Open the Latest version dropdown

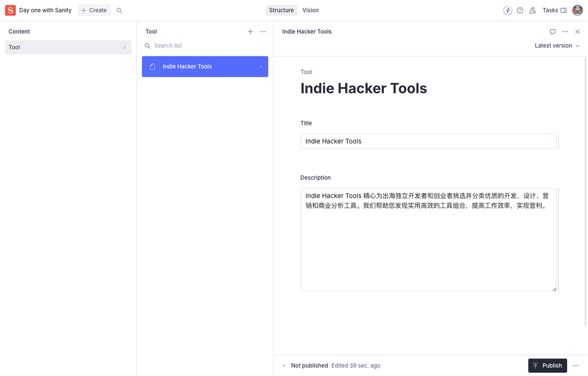click(x=557, y=46)
